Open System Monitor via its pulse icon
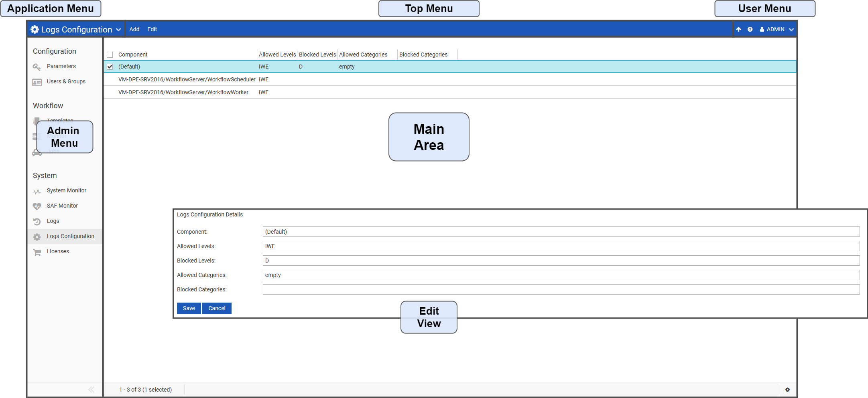868x398 pixels. pos(37,191)
